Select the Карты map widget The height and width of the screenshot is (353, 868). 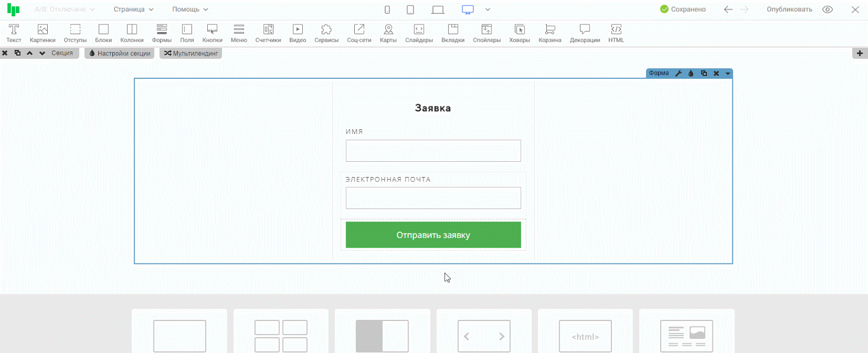coord(388,33)
